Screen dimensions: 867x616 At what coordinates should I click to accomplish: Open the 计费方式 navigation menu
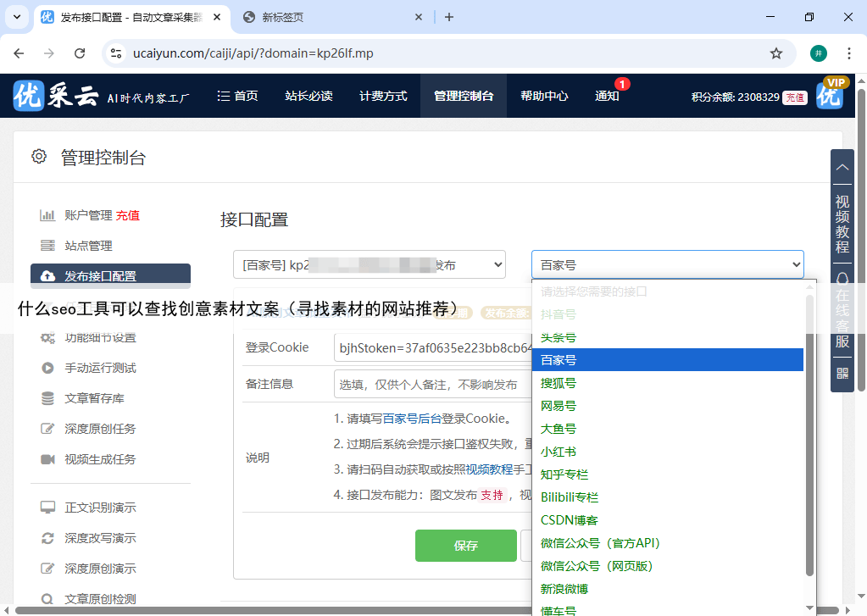click(383, 96)
